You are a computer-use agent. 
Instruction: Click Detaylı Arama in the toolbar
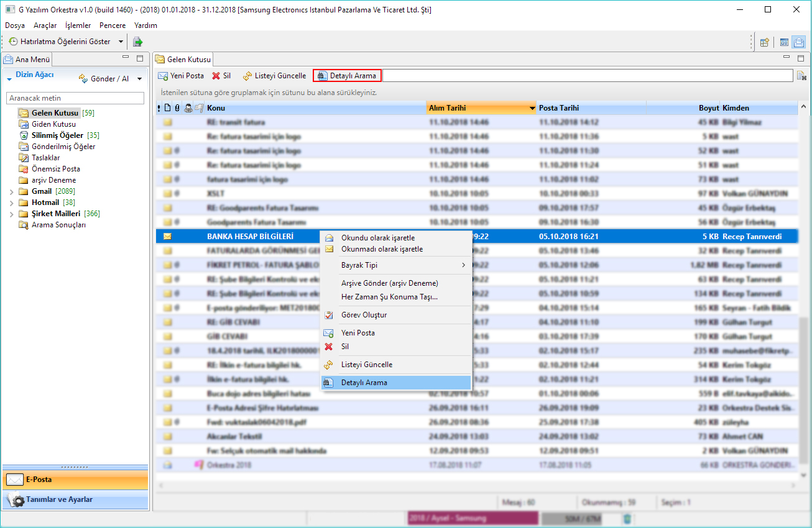pyautogui.click(x=347, y=76)
